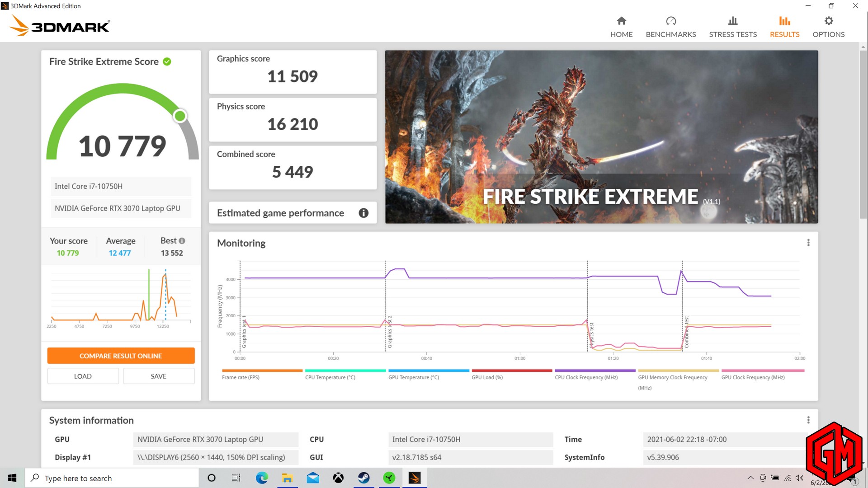The width and height of the screenshot is (868, 488).
Task: Open the Windows Start menu
Action: (12, 478)
